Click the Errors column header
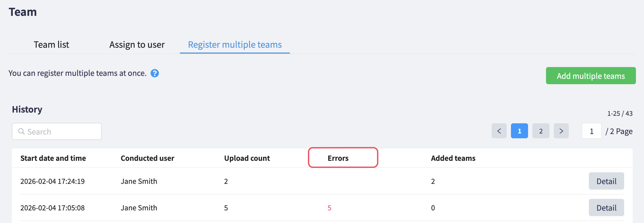 click(338, 158)
